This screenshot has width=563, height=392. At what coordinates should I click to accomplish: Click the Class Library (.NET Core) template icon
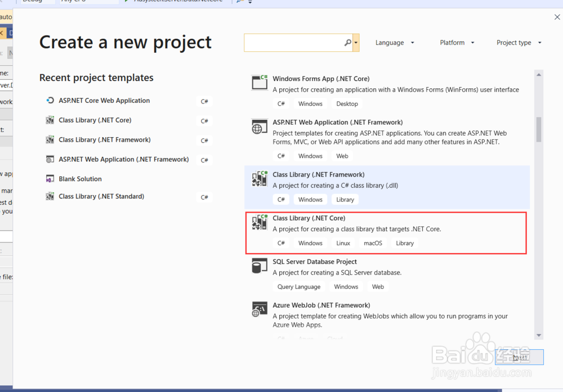[259, 222]
